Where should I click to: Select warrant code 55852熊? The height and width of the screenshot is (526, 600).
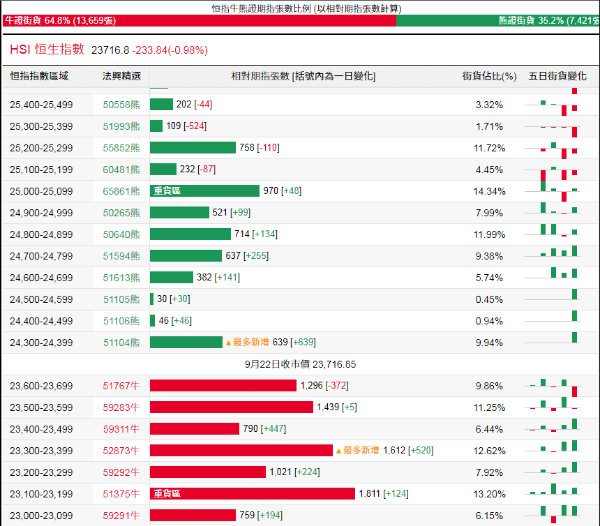(x=121, y=148)
